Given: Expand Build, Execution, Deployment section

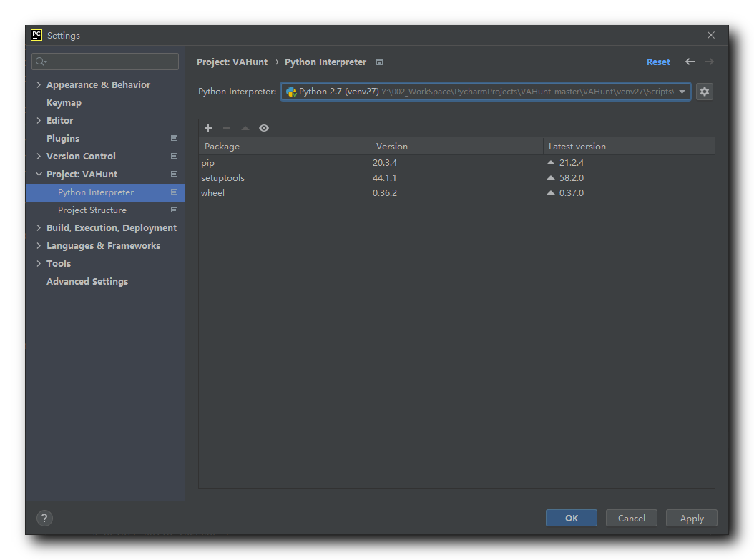Looking at the screenshot, I should point(39,227).
